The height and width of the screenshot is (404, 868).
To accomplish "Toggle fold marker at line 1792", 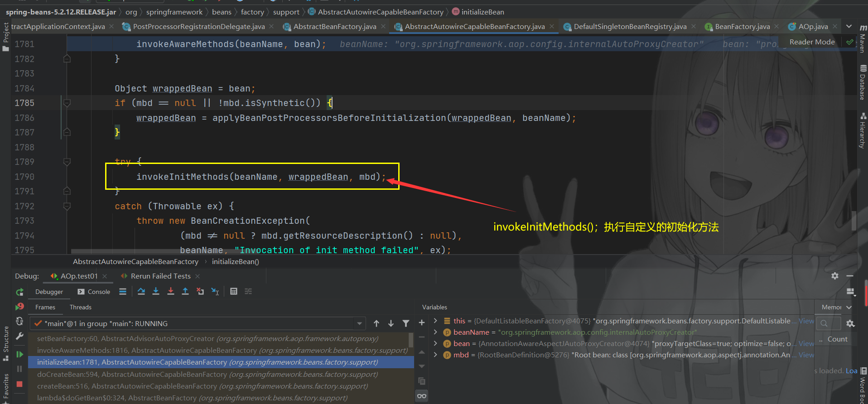I will (67, 206).
